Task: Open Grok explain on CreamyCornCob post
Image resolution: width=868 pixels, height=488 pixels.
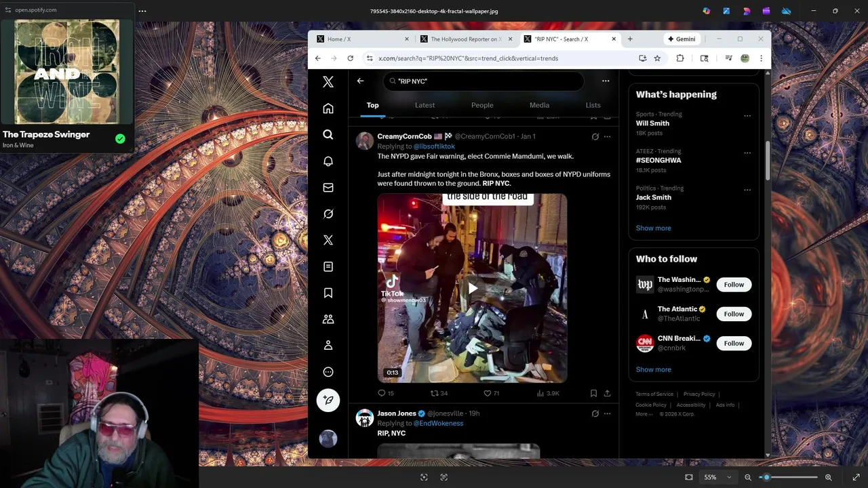Action: [x=595, y=136]
